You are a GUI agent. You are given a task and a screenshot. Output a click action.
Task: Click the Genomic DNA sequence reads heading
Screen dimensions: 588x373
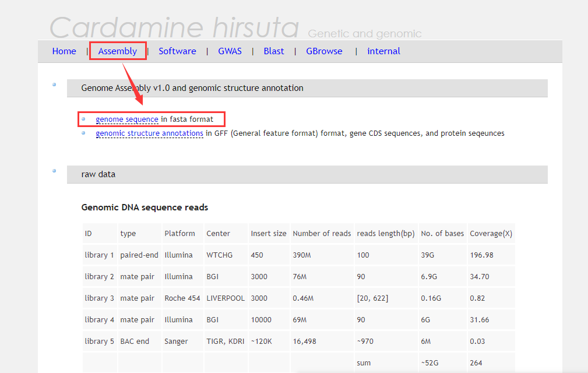click(x=145, y=207)
